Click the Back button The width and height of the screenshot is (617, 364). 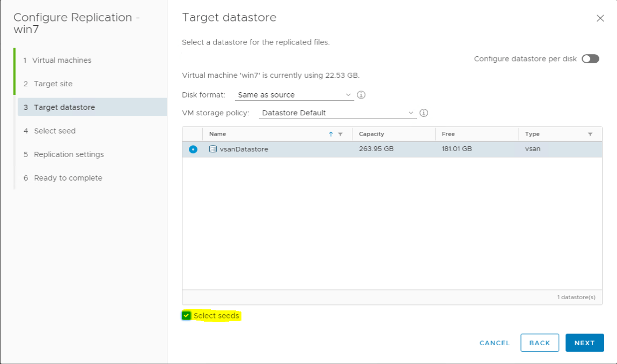coord(539,343)
